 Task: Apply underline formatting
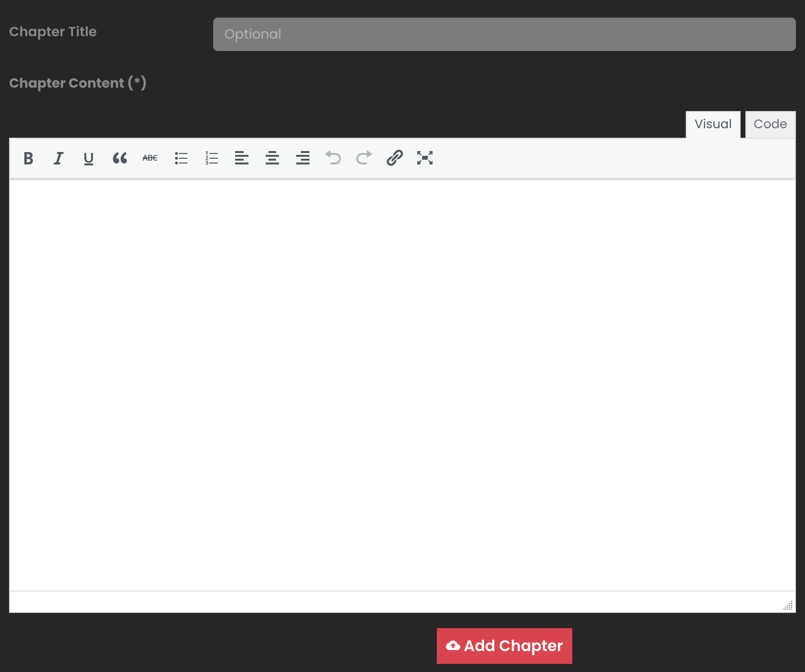click(88, 158)
